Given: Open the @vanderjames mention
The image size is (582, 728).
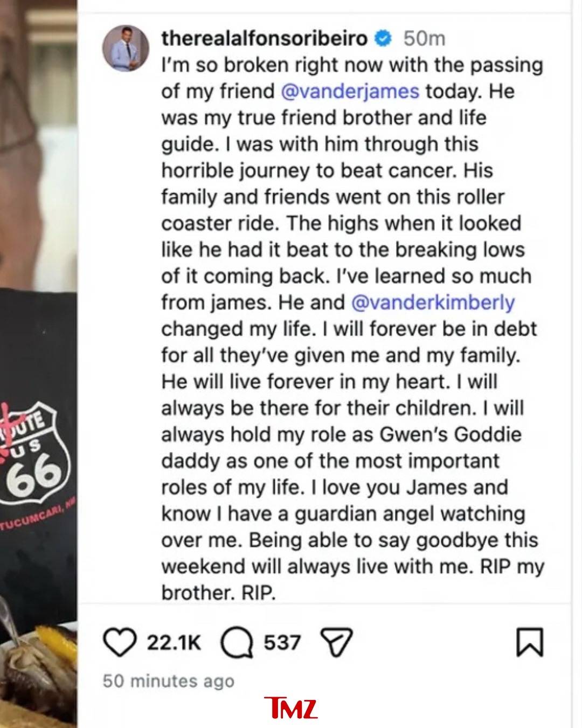Looking at the screenshot, I should pyautogui.click(x=350, y=91).
